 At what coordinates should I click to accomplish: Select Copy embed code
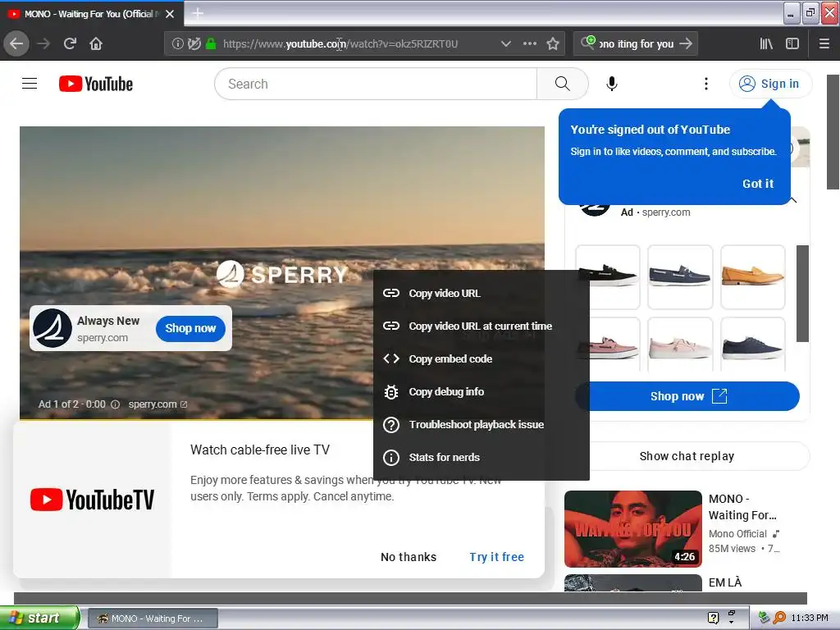click(481, 359)
